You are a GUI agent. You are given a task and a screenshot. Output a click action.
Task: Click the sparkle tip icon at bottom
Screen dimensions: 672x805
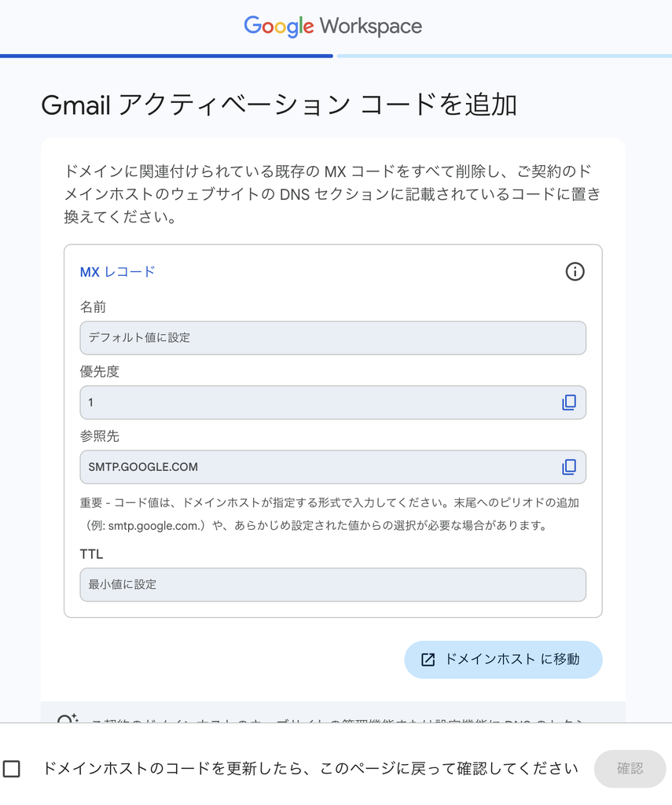click(x=68, y=719)
